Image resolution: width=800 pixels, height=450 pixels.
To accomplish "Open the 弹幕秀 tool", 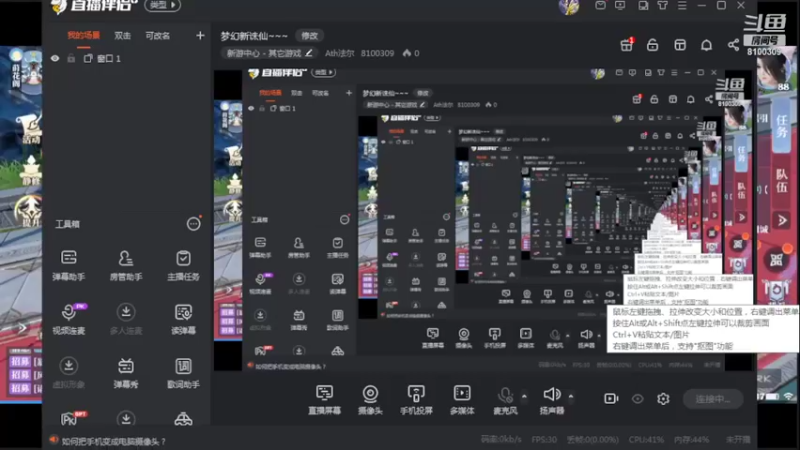I will click(x=126, y=373).
